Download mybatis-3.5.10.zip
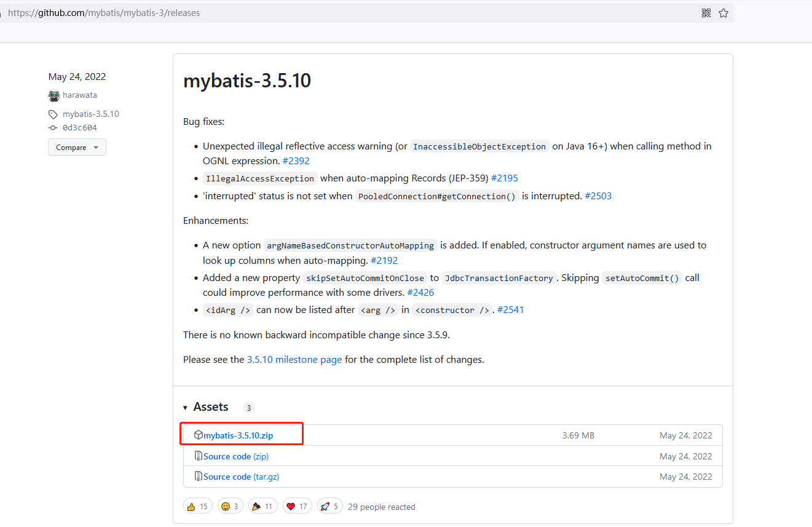Viewport: 812px width, 527px height. (238, 435)
